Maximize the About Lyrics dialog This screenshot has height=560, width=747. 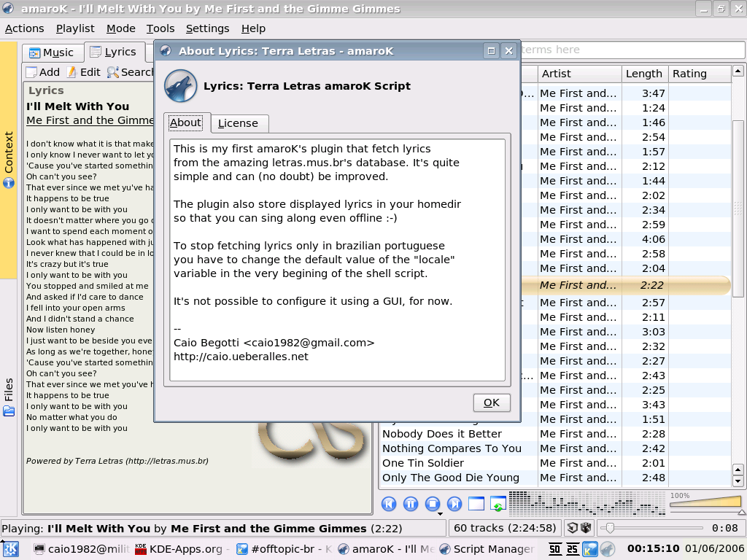pos(491,51)
